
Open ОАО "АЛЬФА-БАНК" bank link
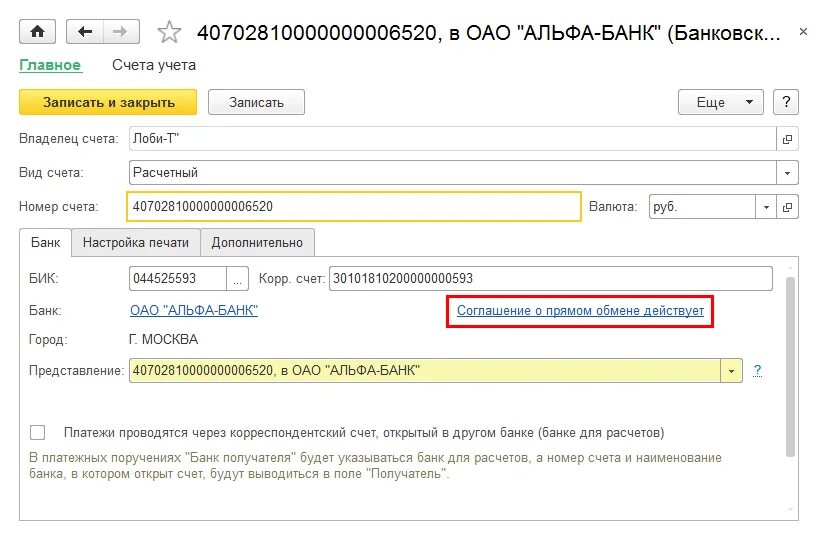pyautogui.click(x=194, y=310)
